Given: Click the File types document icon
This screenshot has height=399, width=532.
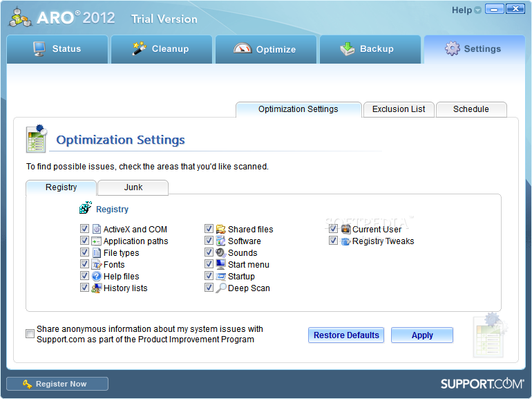Looking at the screenshot, I should click(97, 252).
